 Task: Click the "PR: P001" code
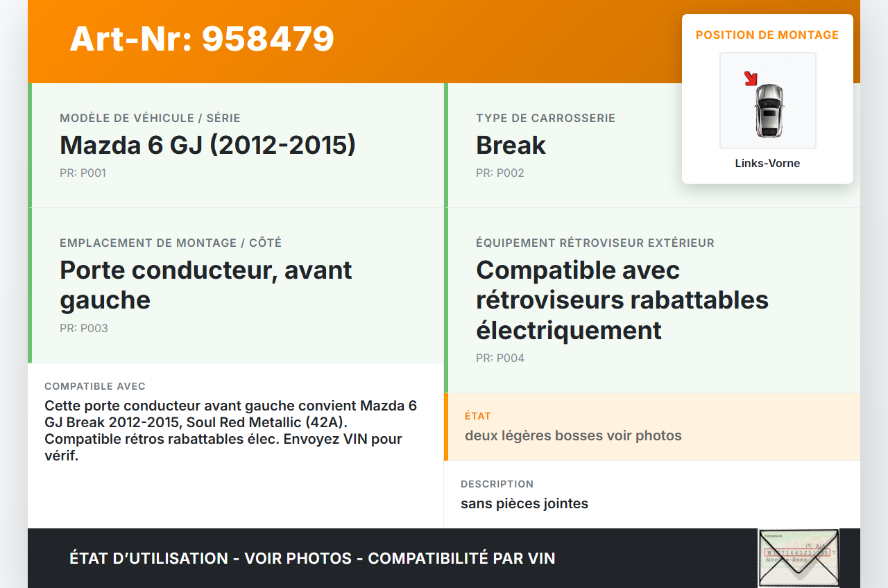coord(83,173)
